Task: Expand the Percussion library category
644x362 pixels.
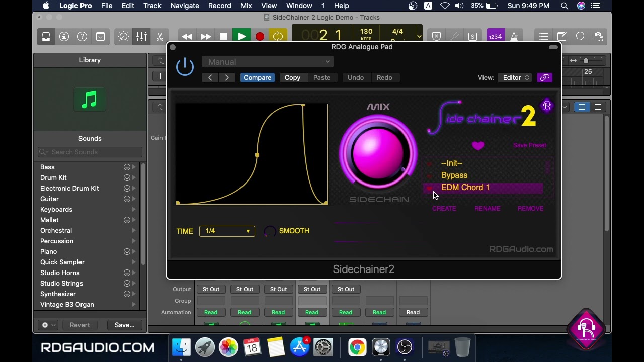Action: click(x=133, y=241)
